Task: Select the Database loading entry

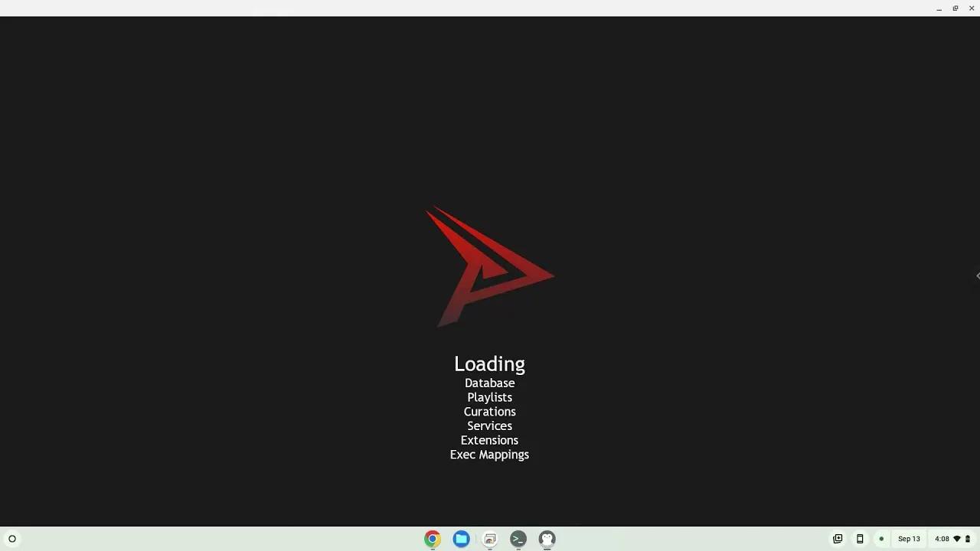Action: click(x=489, y=383)
